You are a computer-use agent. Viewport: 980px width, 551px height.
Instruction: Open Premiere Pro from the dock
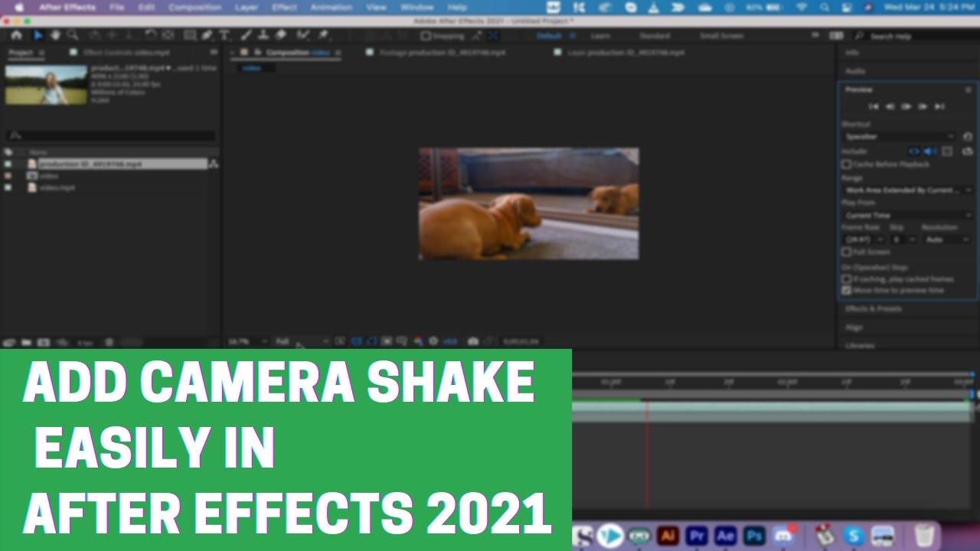(697, 535)
